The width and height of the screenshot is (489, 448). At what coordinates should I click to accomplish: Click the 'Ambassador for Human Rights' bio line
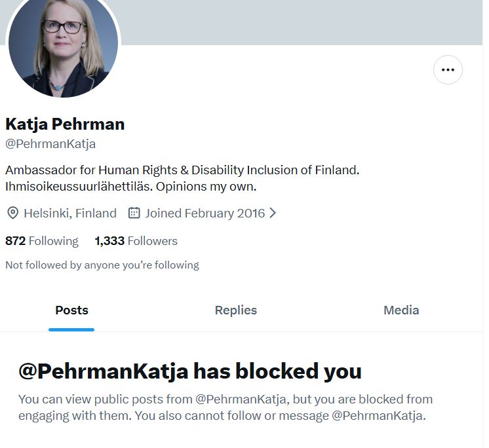tap(183, 170)
